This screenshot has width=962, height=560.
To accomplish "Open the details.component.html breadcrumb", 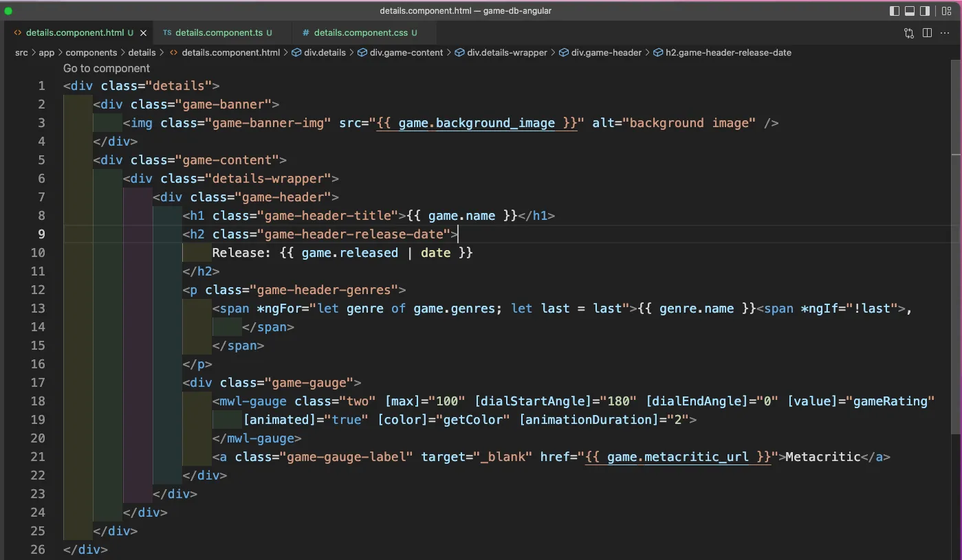I will [231, 52].
